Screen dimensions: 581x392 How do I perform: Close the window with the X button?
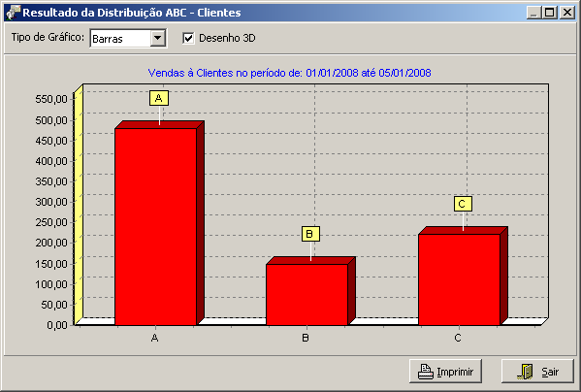point(567,13)
